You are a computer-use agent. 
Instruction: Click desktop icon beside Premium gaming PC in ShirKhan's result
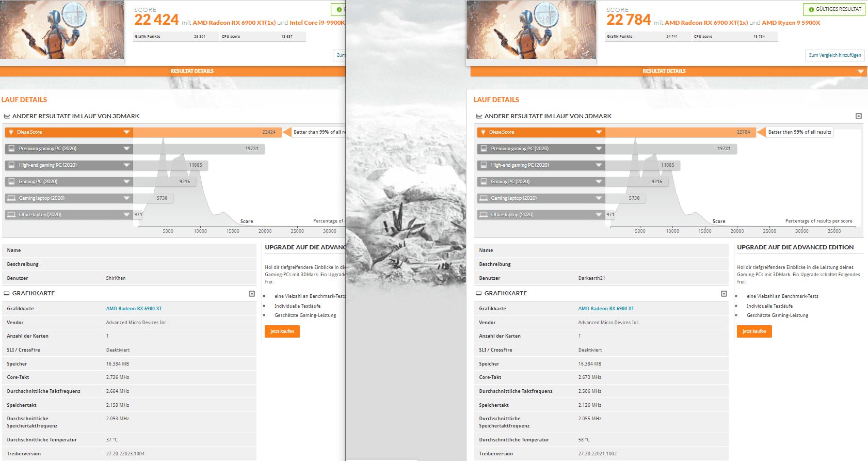[11, 149]
